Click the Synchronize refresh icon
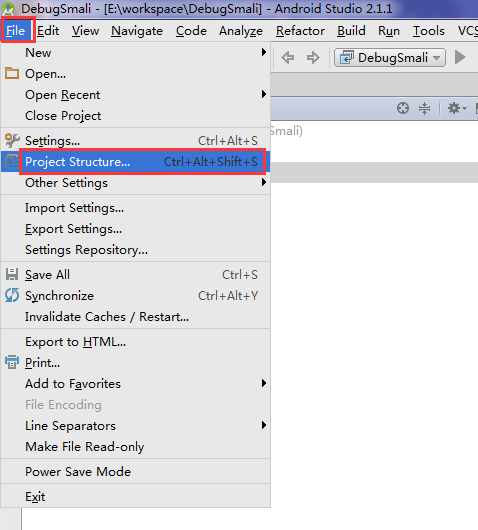The height and width of the screenshot is (530, 478). click(x=11, y=295)
